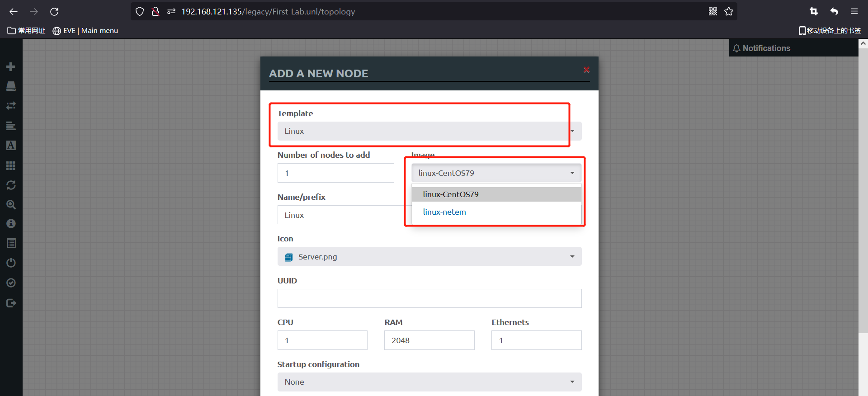Viewport: 868px width, 396px height.
Task: Open Networks sidebar arrows icon
Action: (x=11, y=106)
